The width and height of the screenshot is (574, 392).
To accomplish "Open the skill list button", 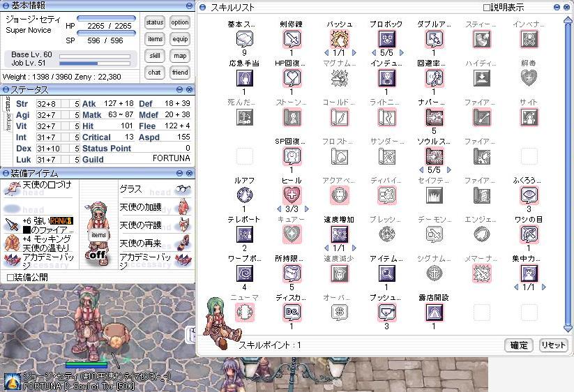I will 155,56.
